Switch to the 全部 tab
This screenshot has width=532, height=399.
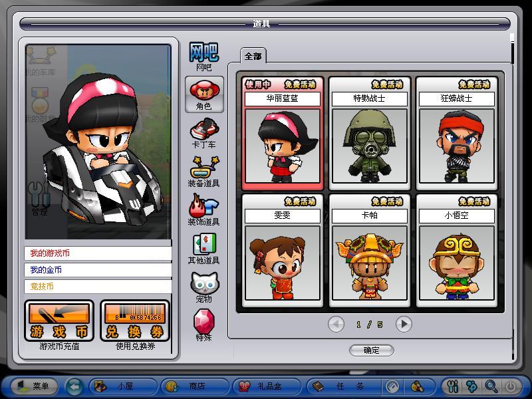pos(253,57)
